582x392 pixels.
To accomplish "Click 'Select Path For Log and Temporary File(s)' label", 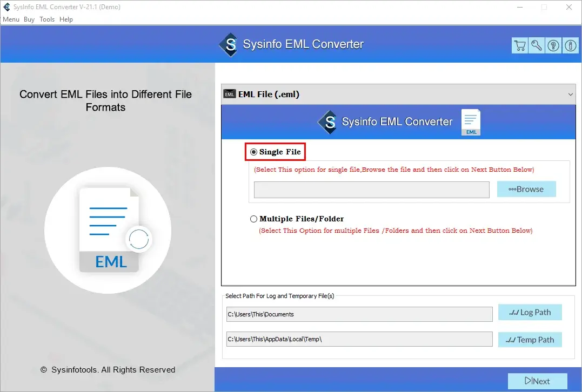I will [x=279, y=296].
